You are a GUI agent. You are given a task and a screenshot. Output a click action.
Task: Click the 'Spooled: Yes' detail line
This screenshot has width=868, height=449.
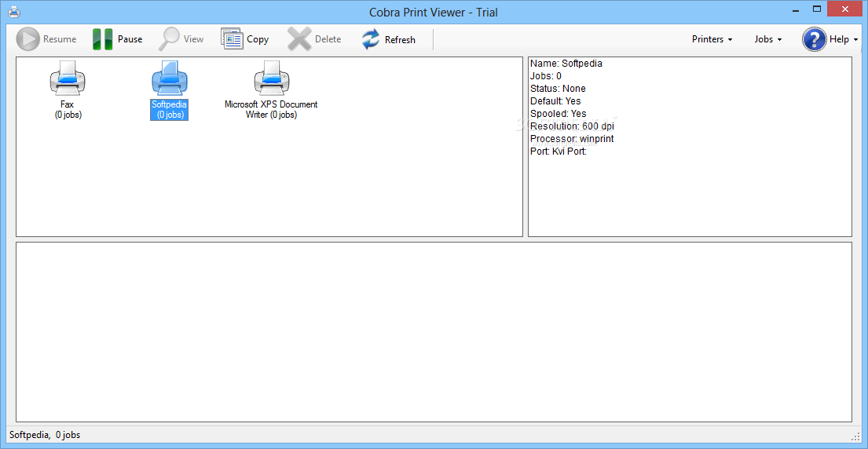pyautogui.click(x=558, y=114)
